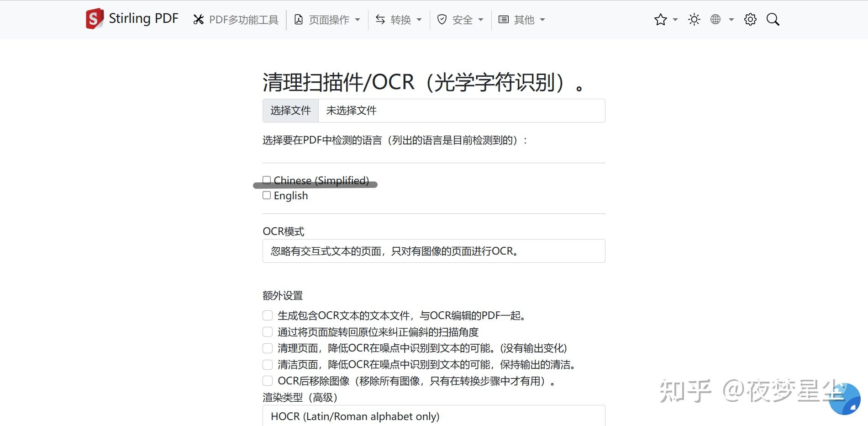Click the Stirling PDF logo icon

[x=94, y=18]
